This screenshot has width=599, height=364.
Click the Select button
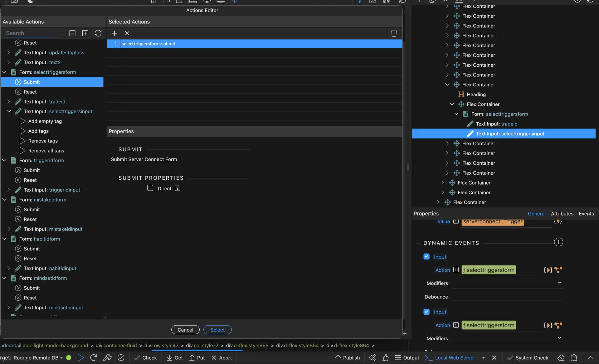[217, 330]
